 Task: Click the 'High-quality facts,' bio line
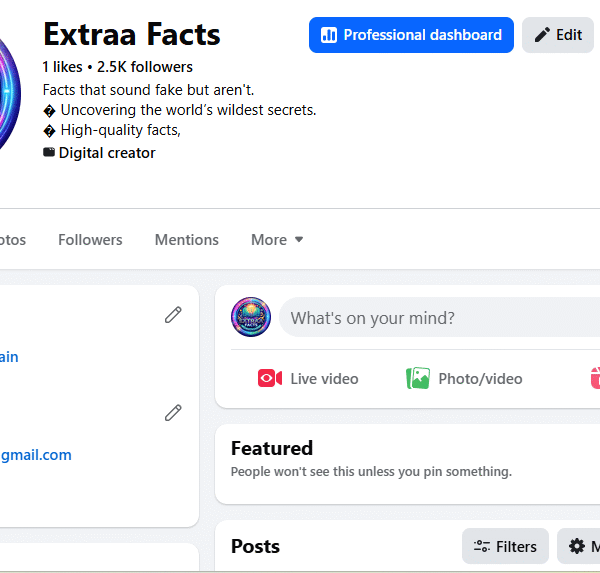pos(121,130)
